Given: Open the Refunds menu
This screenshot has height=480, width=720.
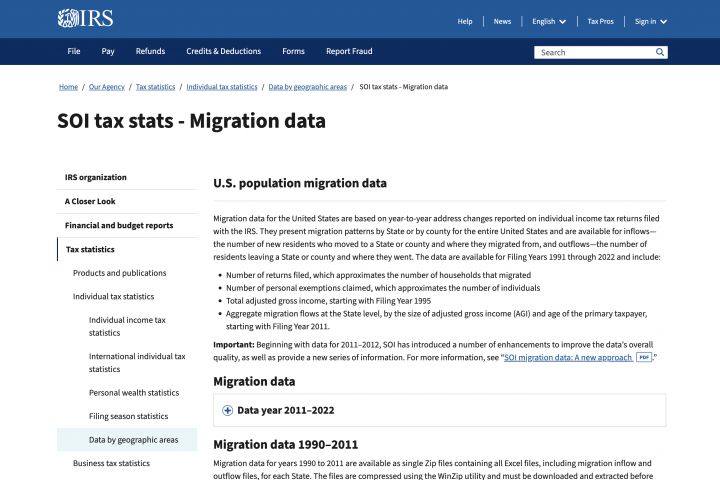Looking at the screenshot, I should 150,51.
